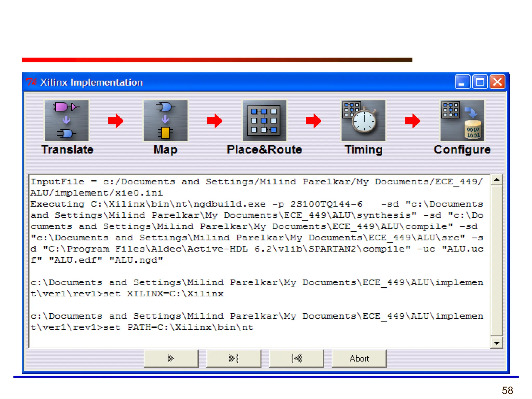Click the Abort button
The image size is (532, 399).
(359, 358)
